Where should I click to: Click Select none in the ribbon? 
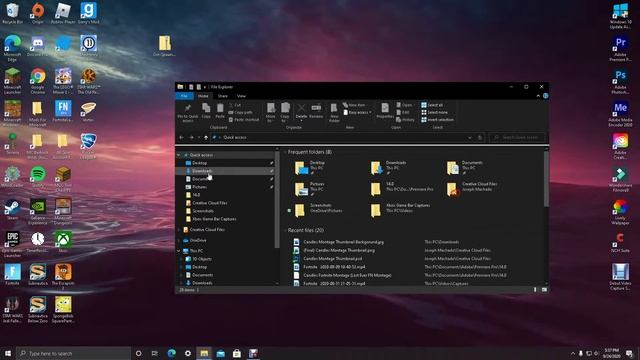tap(434, 112)
